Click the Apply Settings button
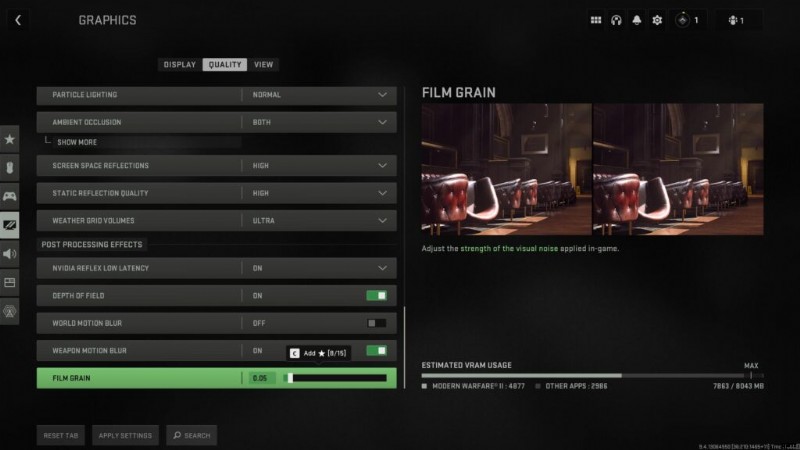Screen dimensions: 800x450 tap(125, 435)
